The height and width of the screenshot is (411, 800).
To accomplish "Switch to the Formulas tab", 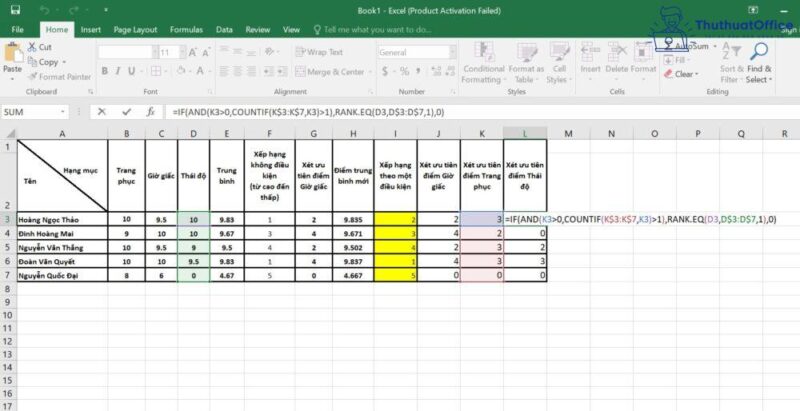I will coord(186,30).
